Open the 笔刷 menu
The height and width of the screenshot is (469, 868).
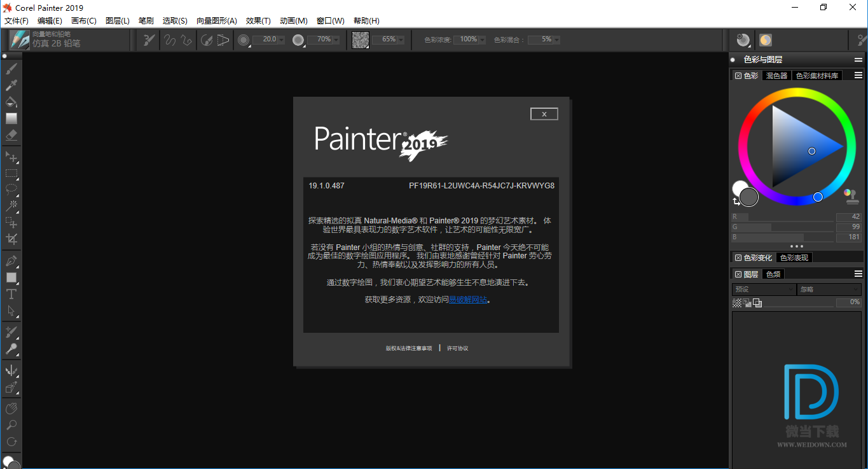146,21
